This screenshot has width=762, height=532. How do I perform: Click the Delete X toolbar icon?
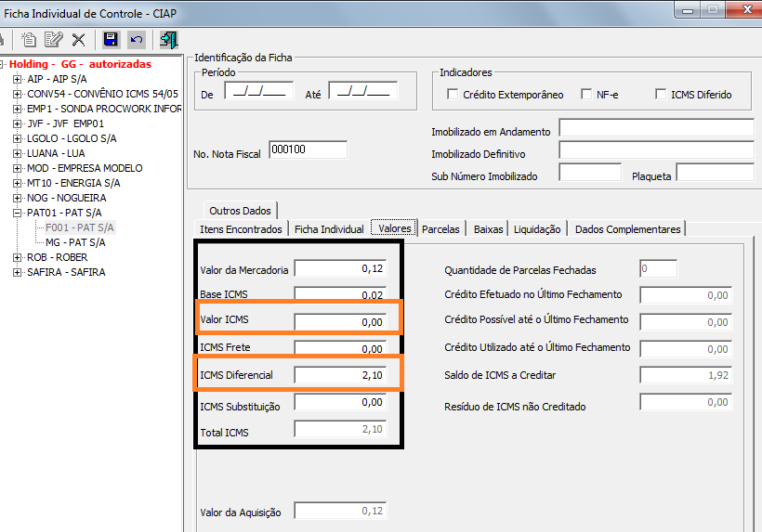pos(78,40)
